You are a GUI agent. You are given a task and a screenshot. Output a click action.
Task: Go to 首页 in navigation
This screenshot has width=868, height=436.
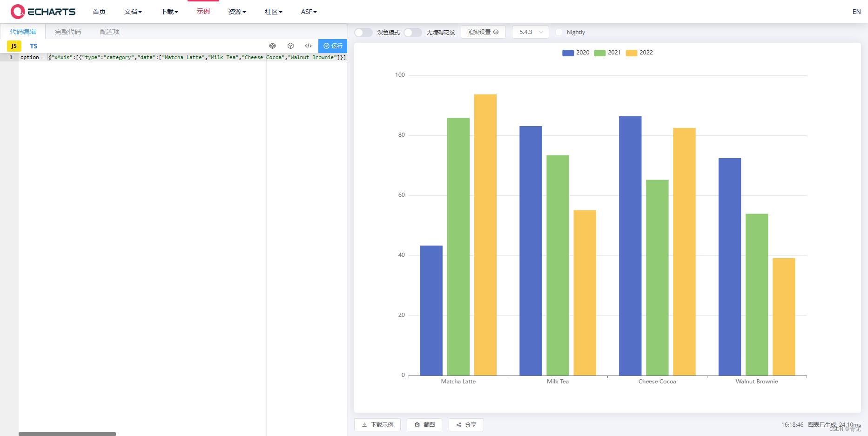point(99,12)
